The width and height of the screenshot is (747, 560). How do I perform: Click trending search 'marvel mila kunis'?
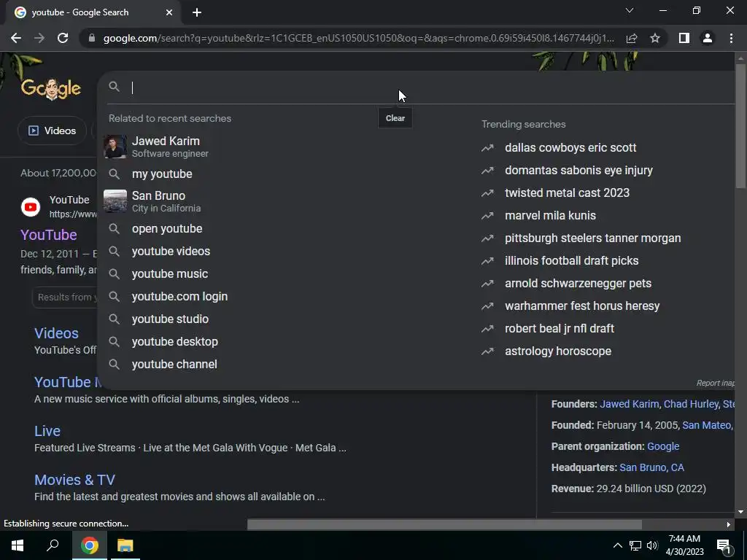(x=550, y=215)
